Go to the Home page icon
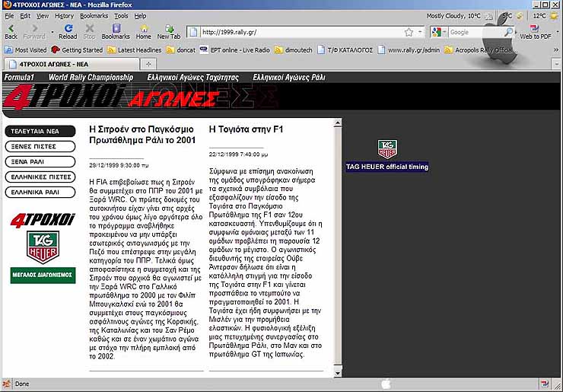This screenshot has height=392, width=563. coord(143,28)
